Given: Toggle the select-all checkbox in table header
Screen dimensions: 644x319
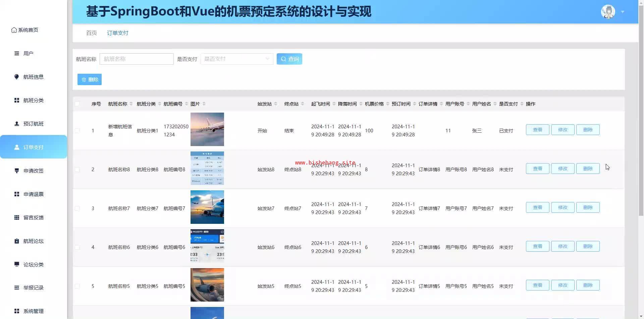Looking at the screenshot, I should (77, 104).
